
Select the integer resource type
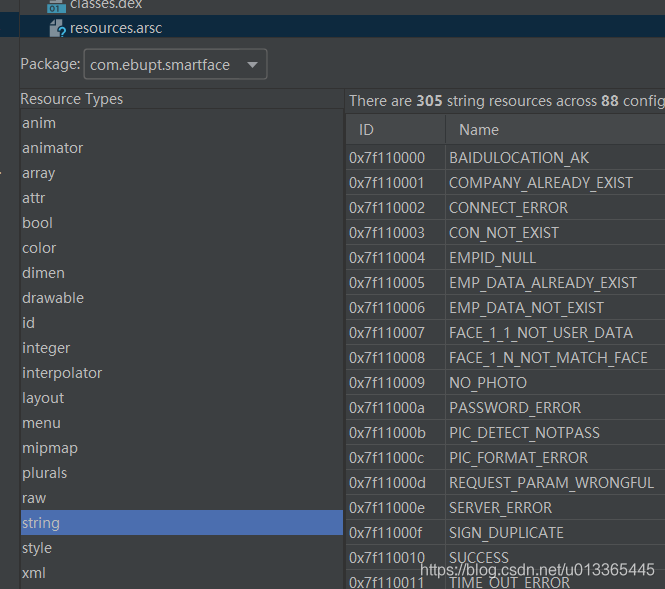(x=182, y=348)
